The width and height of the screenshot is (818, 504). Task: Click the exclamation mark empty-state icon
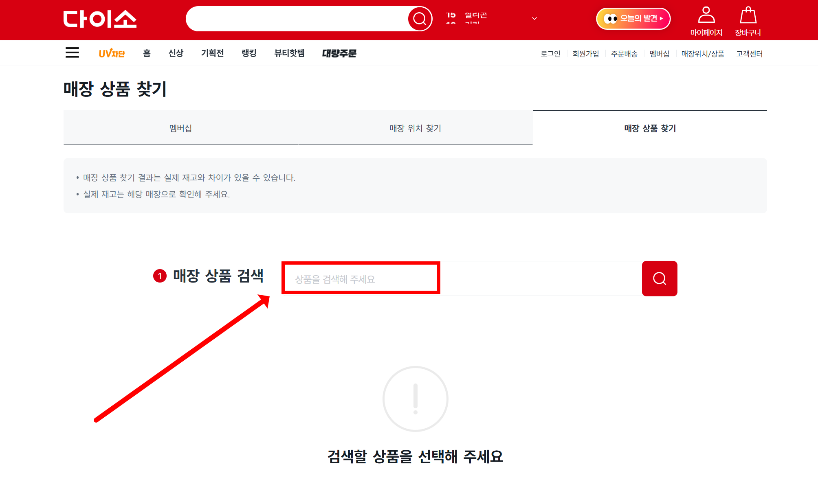[x=415, y=399]
